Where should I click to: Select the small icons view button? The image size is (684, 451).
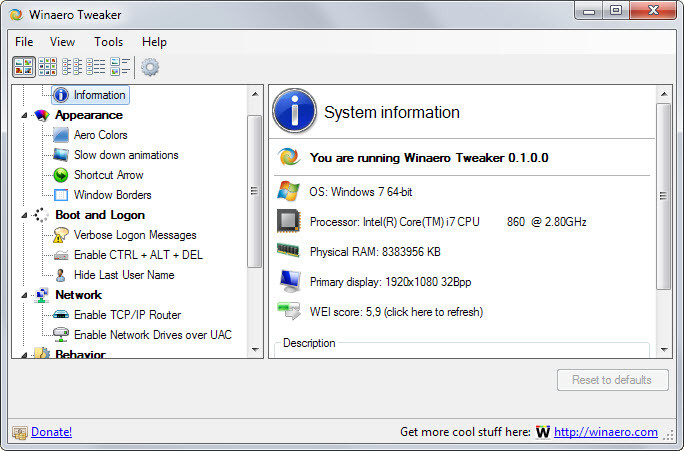point(48,67)
